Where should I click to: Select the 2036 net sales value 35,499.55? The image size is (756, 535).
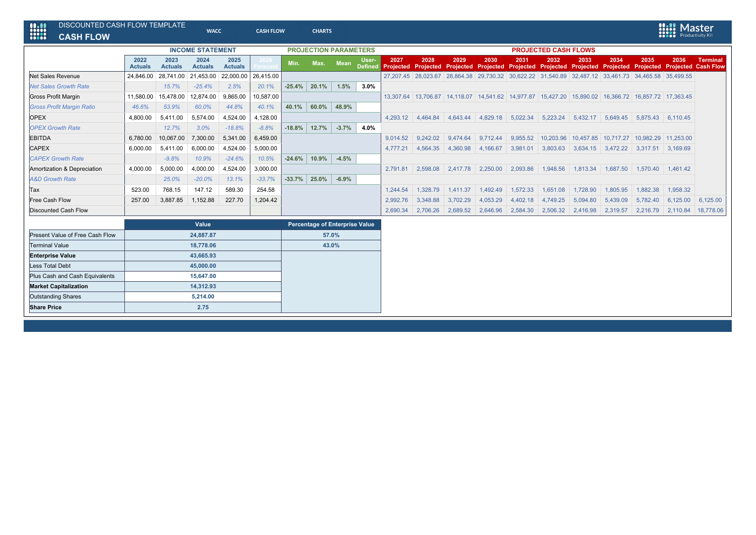click(679, 77)
